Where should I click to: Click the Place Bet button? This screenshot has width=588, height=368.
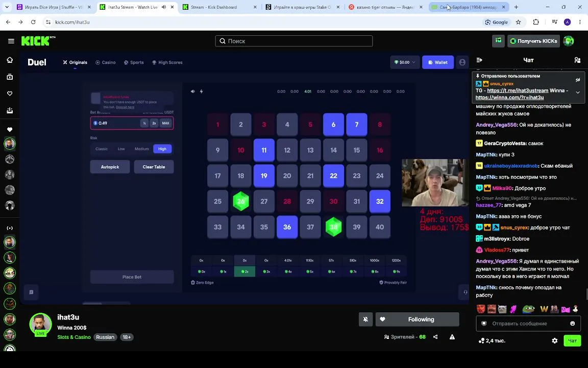click(x=132, y=277)
